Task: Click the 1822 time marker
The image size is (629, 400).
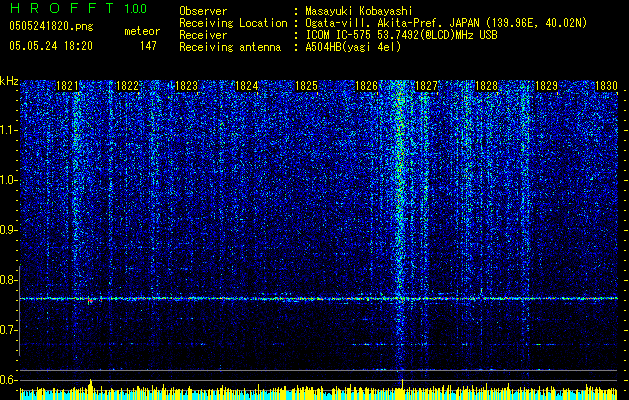Action: coord(127,86)
